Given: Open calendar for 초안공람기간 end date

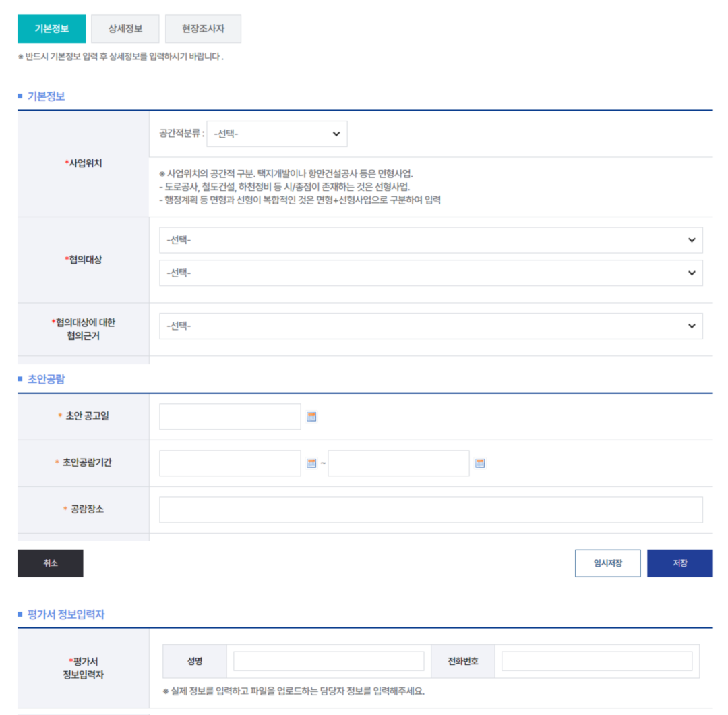Looking at the screenshot, I should (480, 463).
